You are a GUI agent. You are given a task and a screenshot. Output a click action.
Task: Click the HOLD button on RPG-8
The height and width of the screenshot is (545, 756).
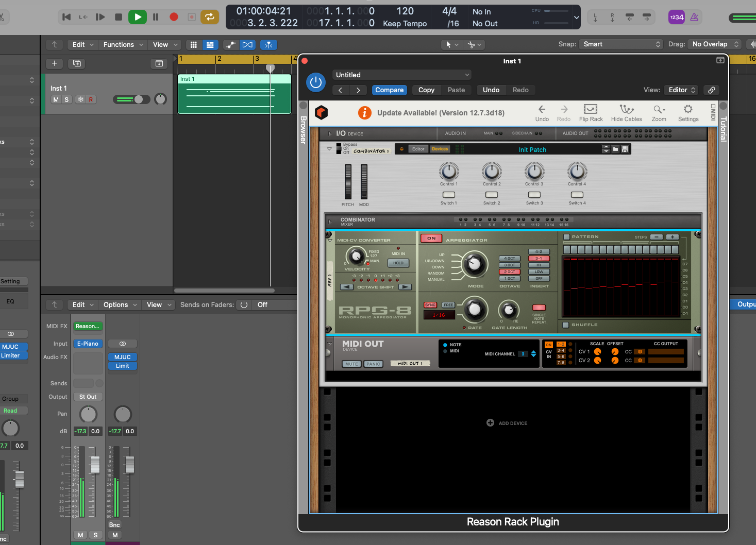pos(398,263)
